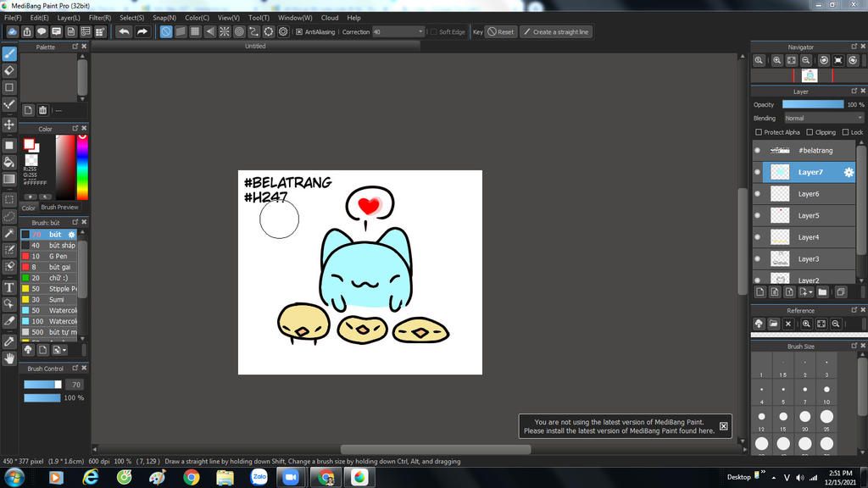Open the Layer menu
Image resolution: width=868 pixels, height=488 pixels.
[x=69, y=18]
